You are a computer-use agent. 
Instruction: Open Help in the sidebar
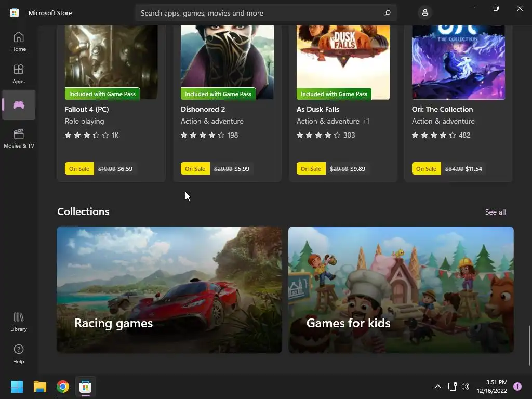pos(19,354)
